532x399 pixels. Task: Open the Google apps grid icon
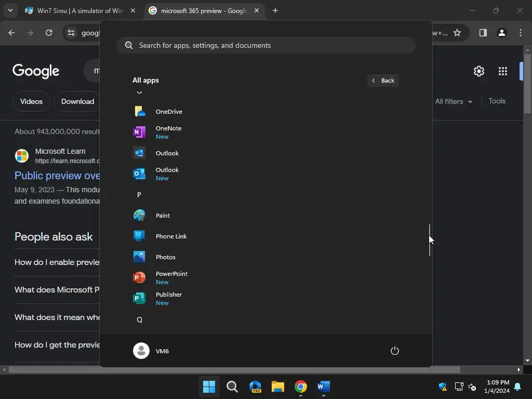click(x=503, y=71)
